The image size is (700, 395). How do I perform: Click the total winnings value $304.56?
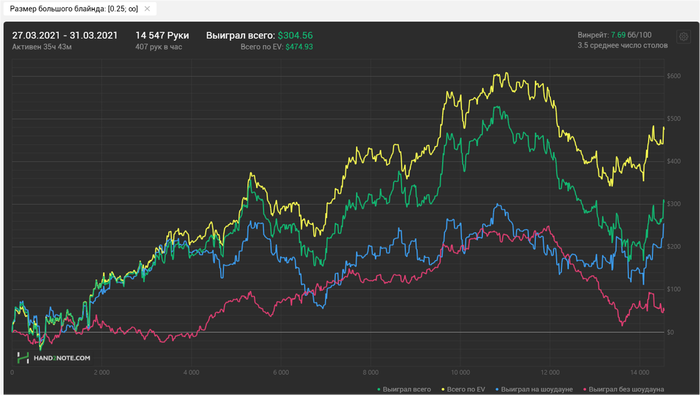(295, 35)
